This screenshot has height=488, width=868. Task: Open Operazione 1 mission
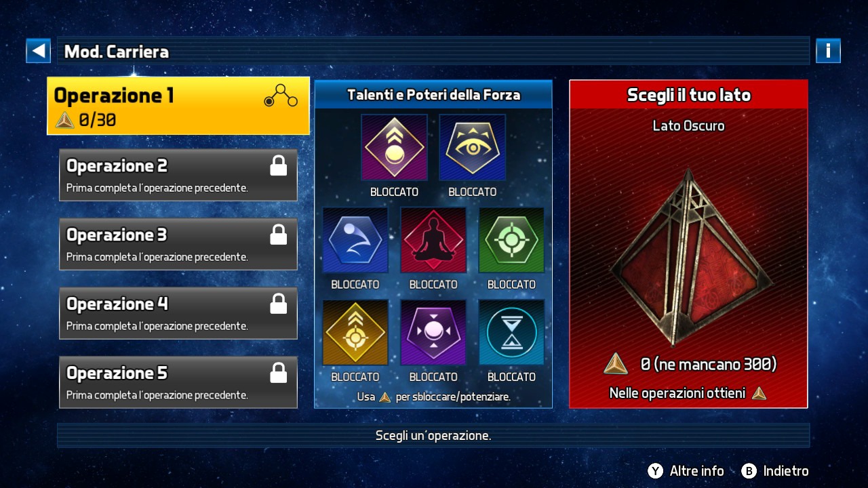click(x=178, y=106)
